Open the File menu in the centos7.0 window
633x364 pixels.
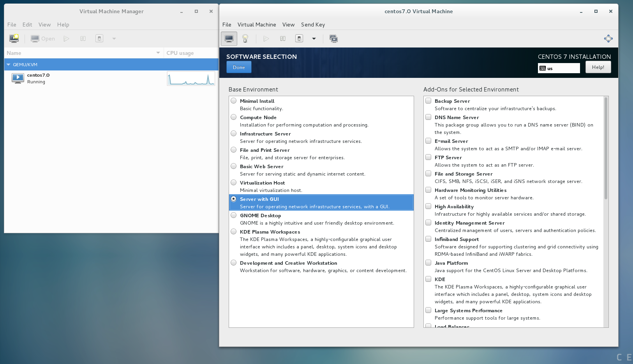click(227, 25)
